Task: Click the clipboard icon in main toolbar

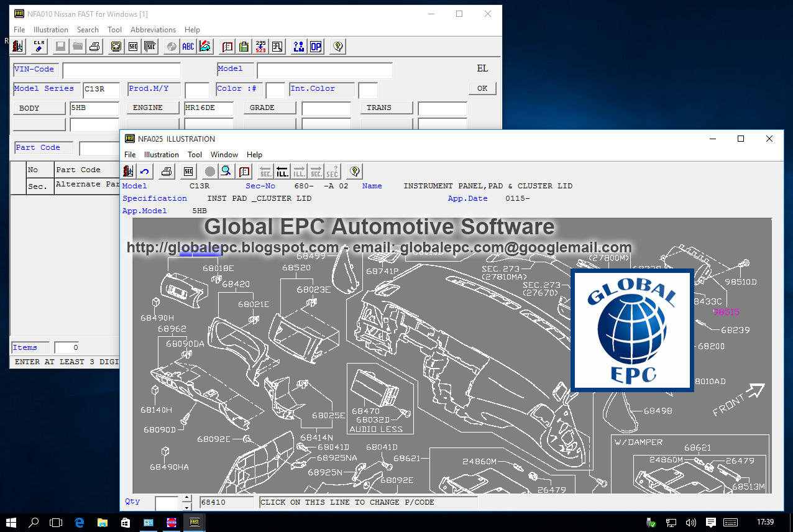Action: pyautogui.click(x=244, y=46)
